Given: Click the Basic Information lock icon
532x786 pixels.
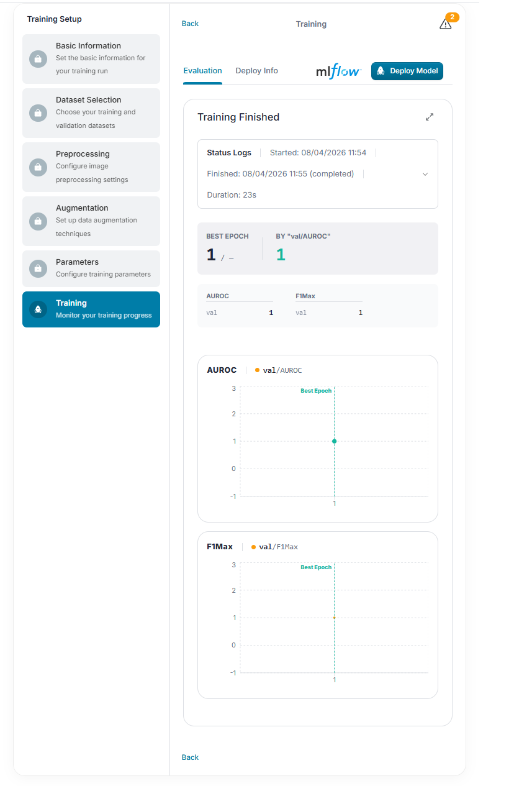Looking at the screenshot, I should 38,59.
